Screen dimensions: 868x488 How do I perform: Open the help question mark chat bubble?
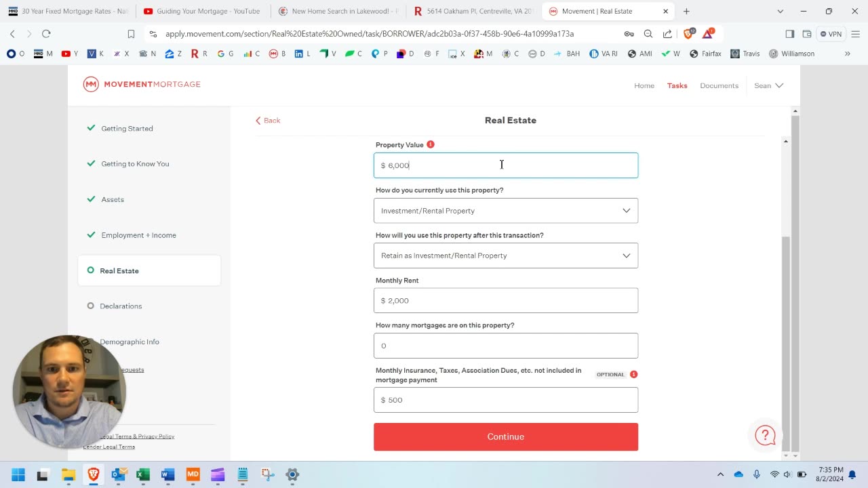click(x=765, y=435)
